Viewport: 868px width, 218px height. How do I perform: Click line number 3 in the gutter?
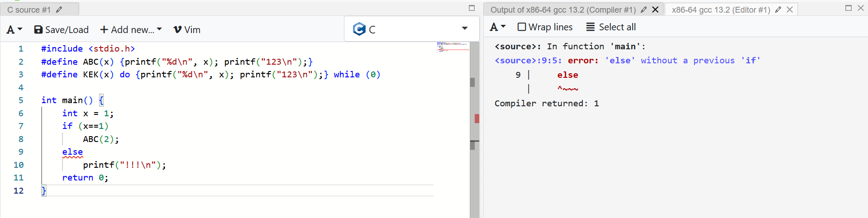pos(21,75)
